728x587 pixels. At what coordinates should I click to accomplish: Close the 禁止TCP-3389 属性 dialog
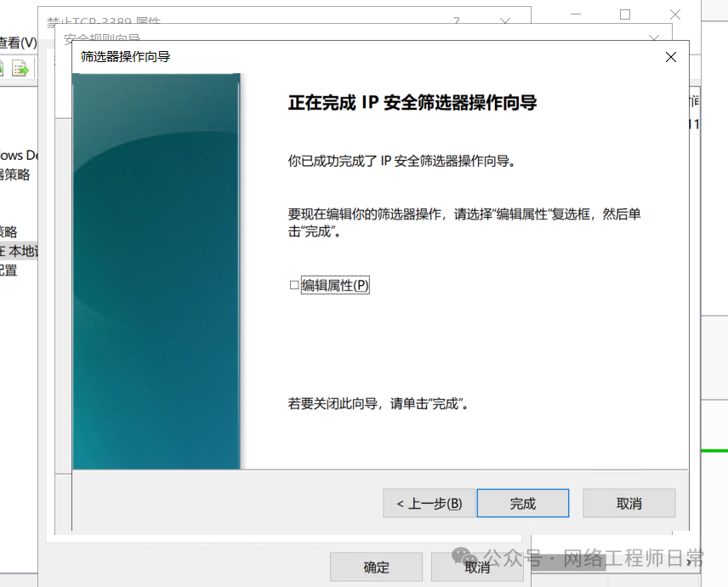(505, 20)
